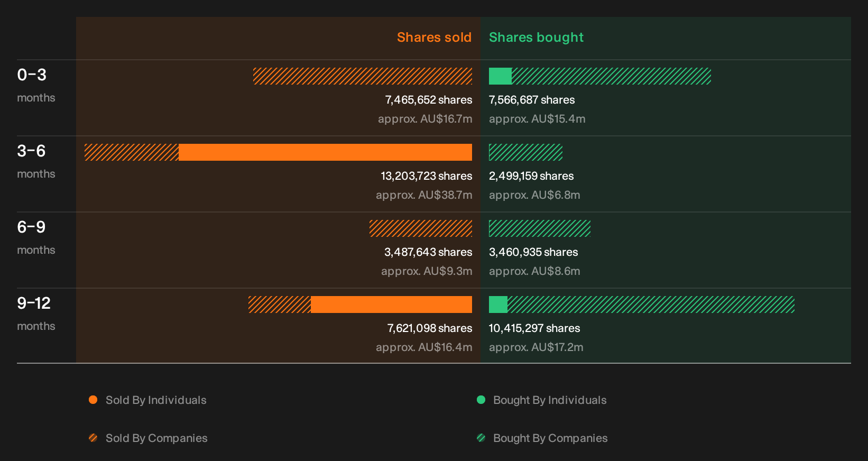Click the 3,487,643 shares value
The width and height of the screenshot is (868, 461).
coord(428,252)
